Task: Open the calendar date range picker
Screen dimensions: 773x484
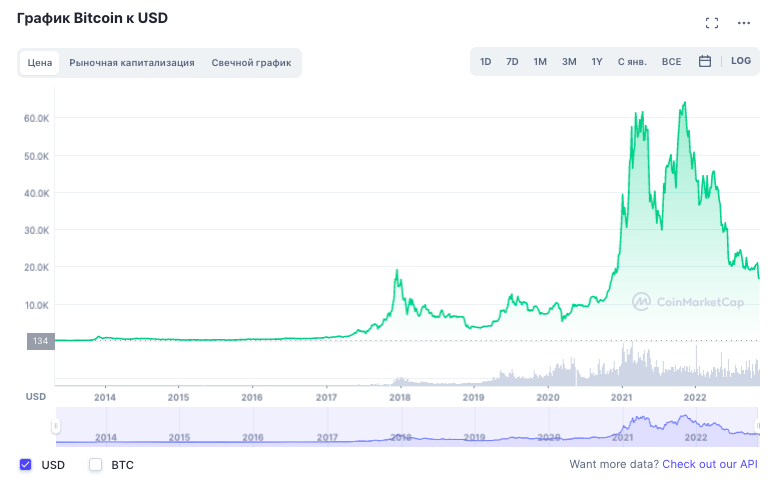Action: [x=704, y=61]
